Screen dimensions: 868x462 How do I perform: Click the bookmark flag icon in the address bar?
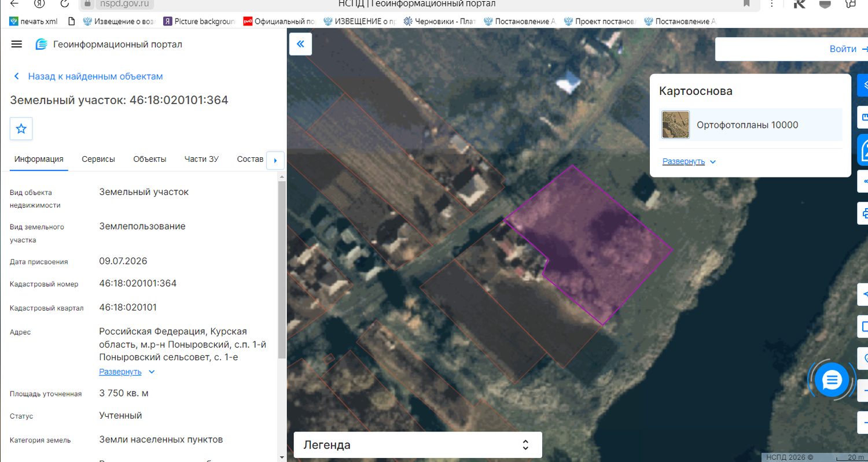pyautogui.click(x=747, y=3)
